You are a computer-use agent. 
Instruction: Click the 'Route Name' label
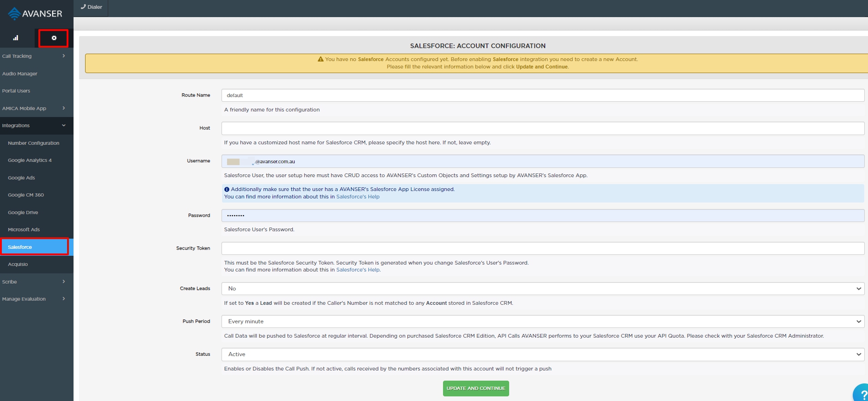click(x=196, y=95)
